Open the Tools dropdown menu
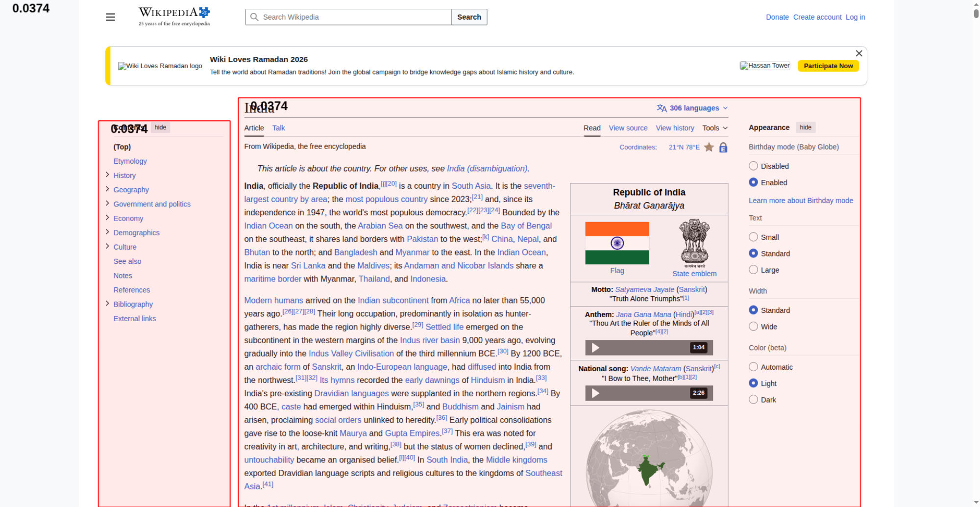The height and width of the screenshot is (507, 980). pyautogui.click(x=714, y=128)
